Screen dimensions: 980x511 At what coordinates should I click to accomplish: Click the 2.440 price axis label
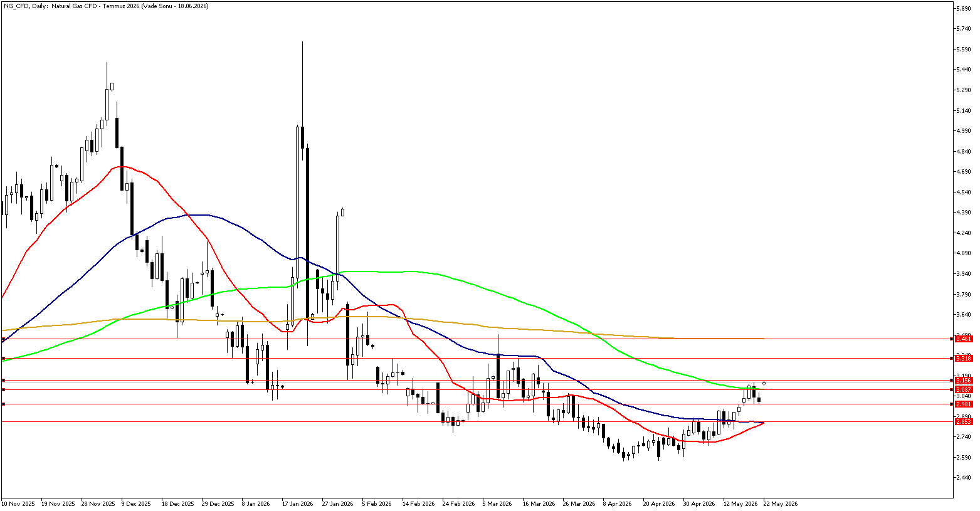(964, 478)
